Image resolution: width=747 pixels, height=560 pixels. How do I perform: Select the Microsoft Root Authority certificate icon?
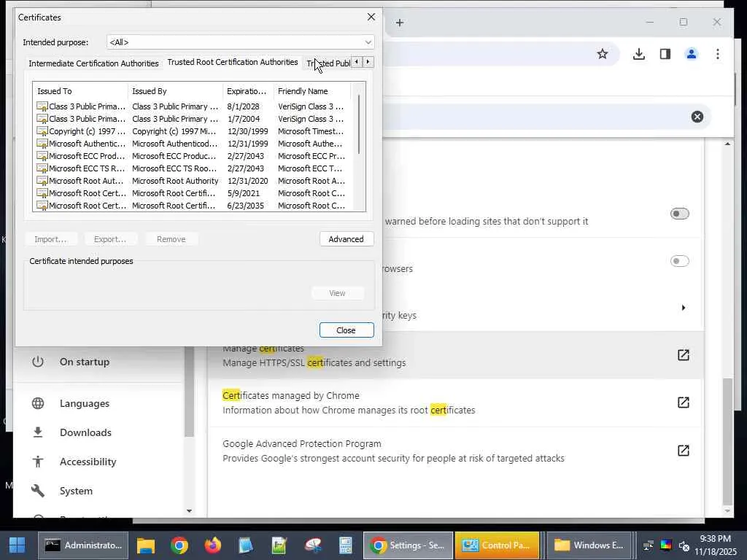coord(42,181)
